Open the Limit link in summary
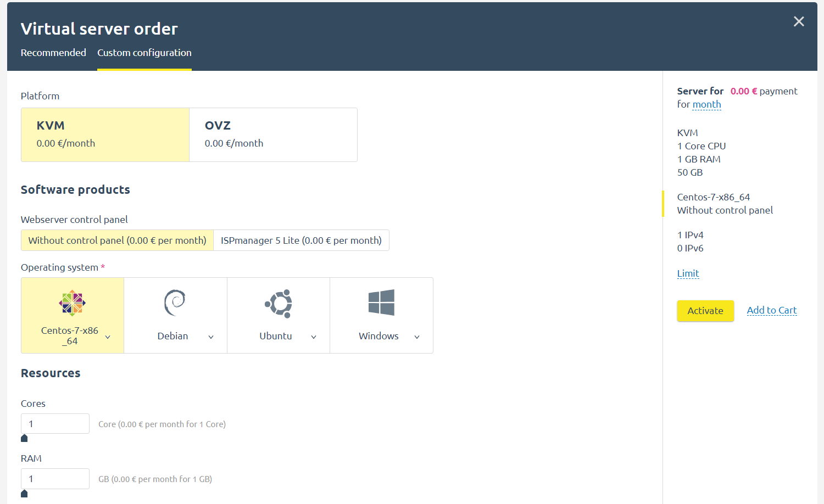 [688, 273]
